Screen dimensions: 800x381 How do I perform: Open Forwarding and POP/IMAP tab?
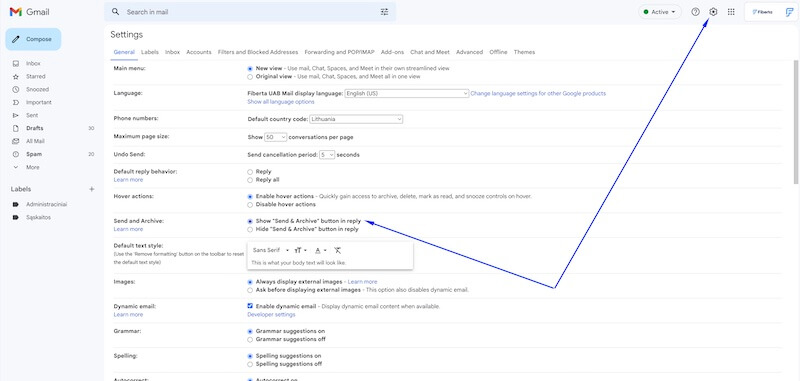pyautogui.click(x=340, y=52)
